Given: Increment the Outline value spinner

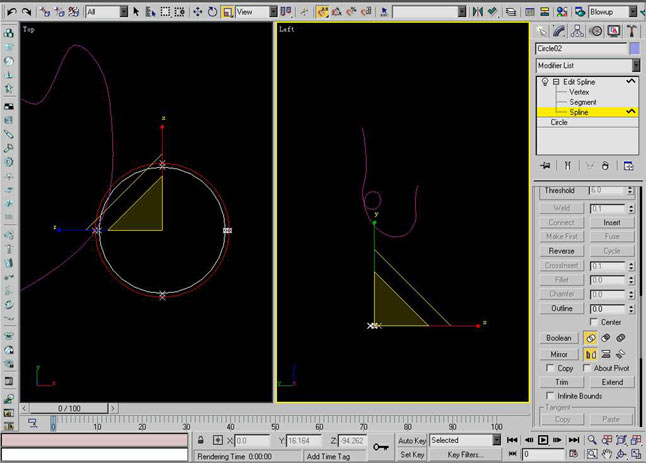Looking at the screenshot, I should tap(630, 306).
